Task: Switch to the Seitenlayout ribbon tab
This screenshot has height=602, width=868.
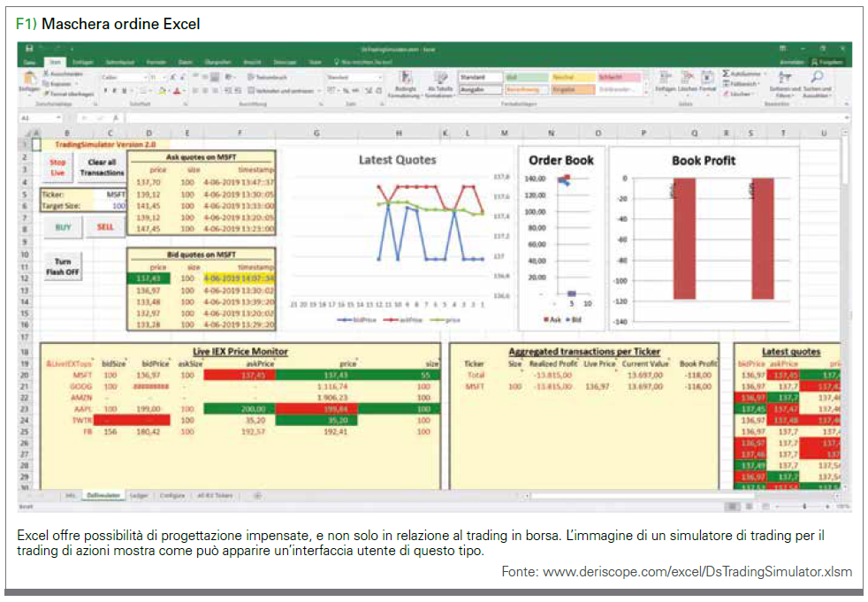Action: tap(120, 62)
